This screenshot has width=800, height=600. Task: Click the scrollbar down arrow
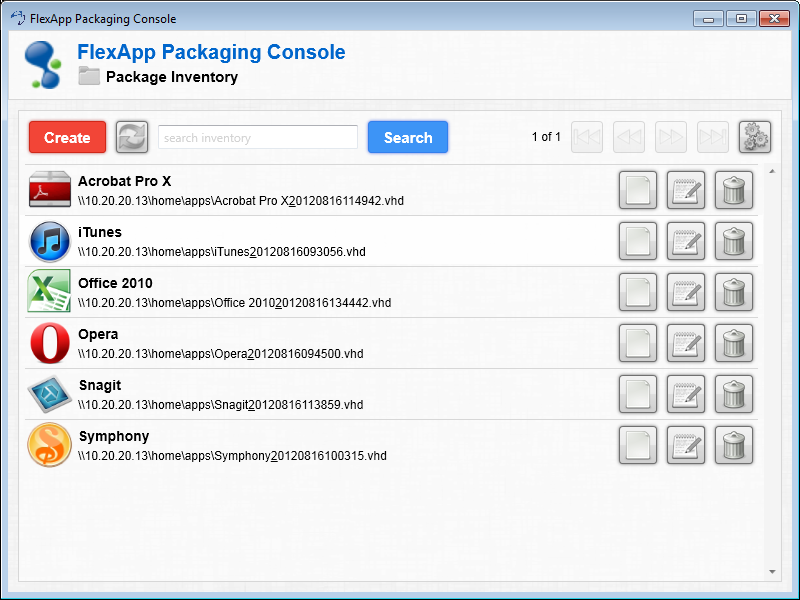[772, 572]
